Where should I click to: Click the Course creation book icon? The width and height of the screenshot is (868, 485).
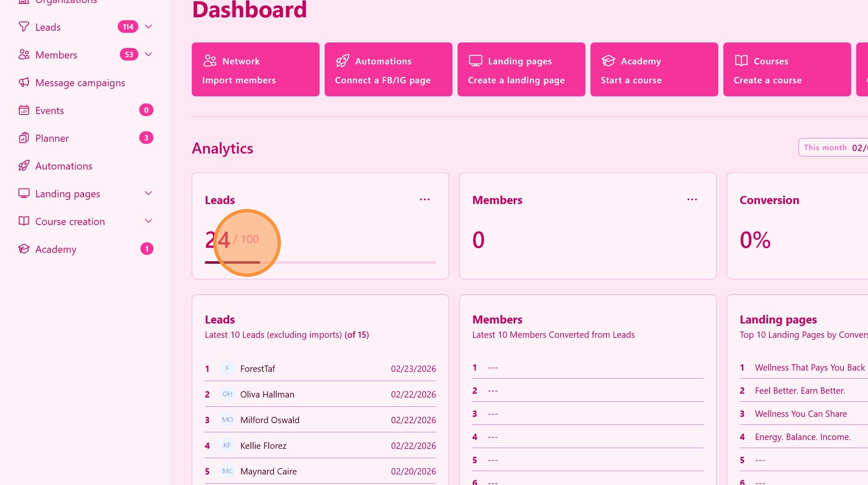tap(24, 221)
